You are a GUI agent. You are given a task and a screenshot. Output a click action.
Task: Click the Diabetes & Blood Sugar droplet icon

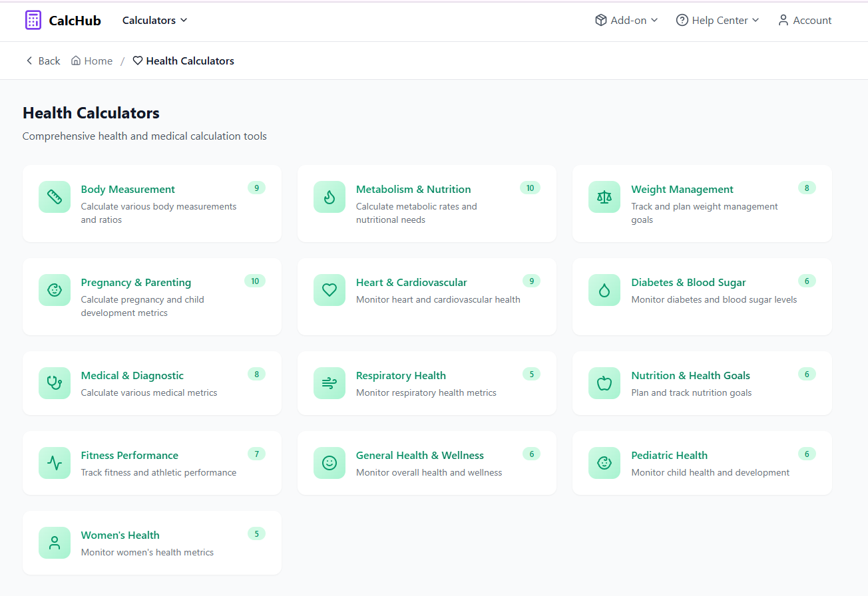click(x=604, y=290)
